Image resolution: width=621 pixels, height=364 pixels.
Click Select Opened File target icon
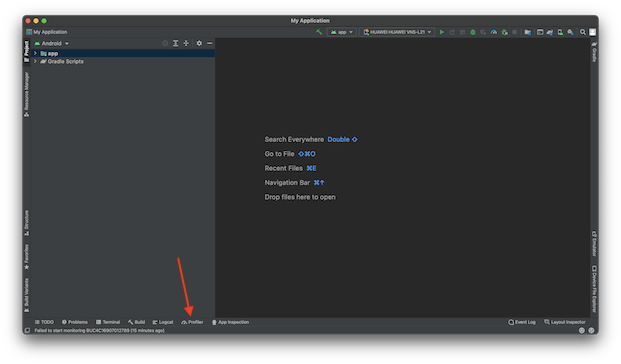point(165,43)
